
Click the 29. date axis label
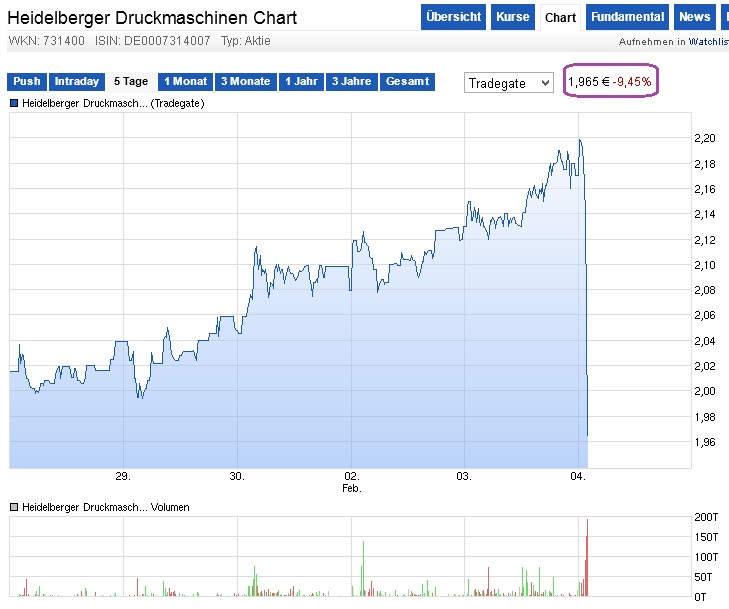[123, 477]
